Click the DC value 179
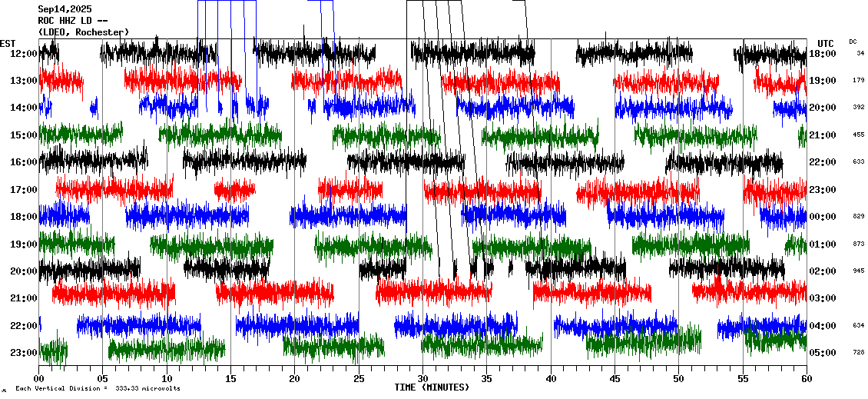 pyautogui.click(x=858, y=81)
